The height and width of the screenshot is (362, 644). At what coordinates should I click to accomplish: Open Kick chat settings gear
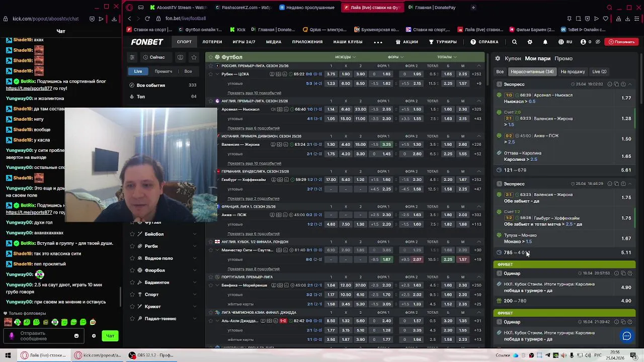pyautogui.click(x=94, y=336)
